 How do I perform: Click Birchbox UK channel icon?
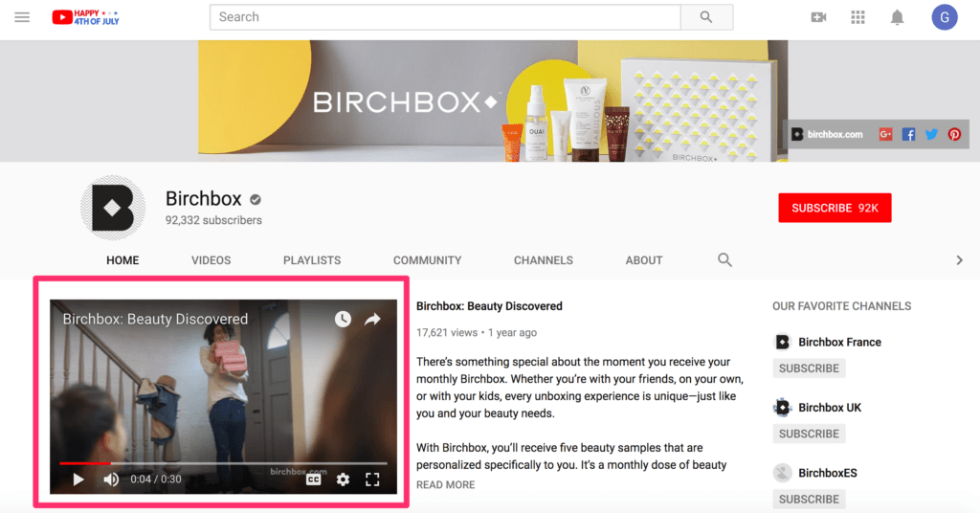[x=783, y=408]
